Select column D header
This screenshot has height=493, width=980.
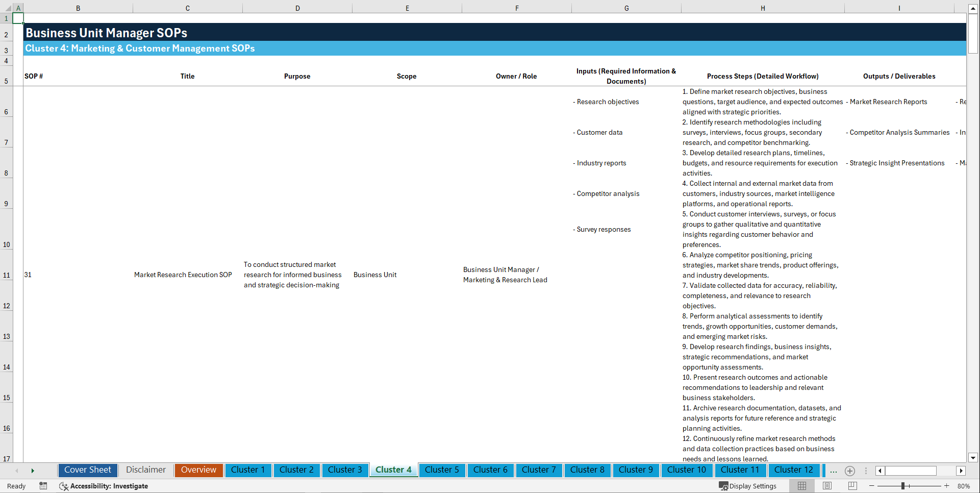point(297,8)
